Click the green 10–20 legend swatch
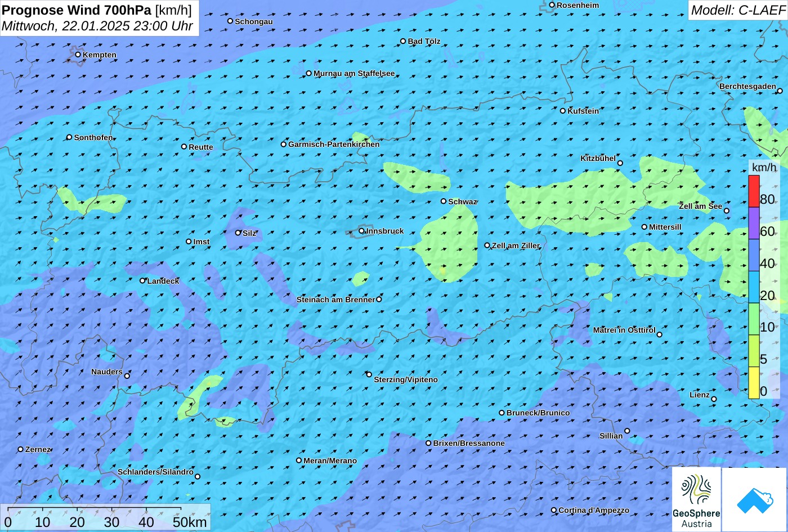 [x=754, y=319]
